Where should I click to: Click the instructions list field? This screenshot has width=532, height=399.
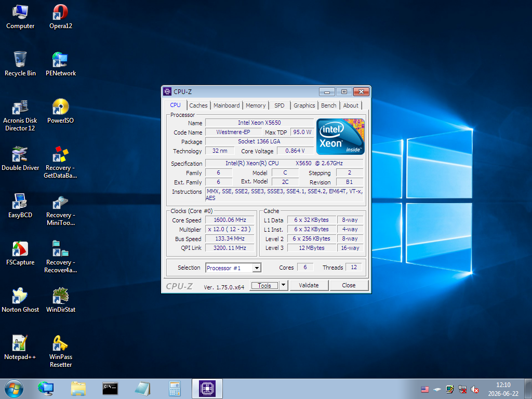(284, 195)
